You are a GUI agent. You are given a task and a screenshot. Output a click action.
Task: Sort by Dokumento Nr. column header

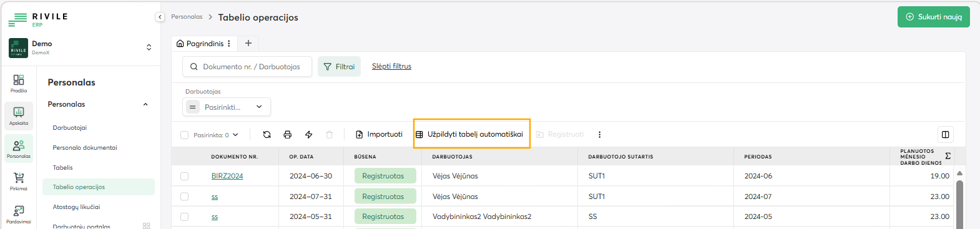(234, 157)
